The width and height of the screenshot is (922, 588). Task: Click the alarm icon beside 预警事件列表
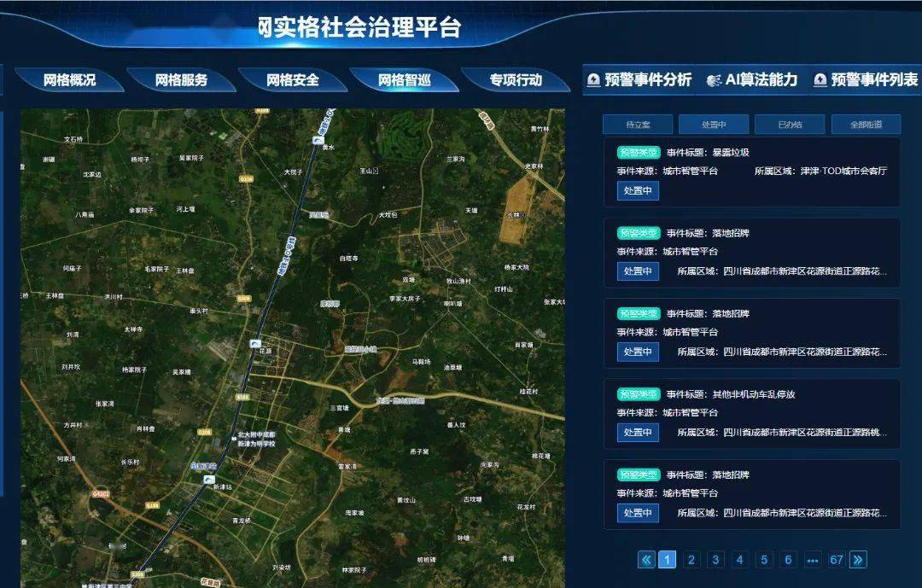point(820,80)
